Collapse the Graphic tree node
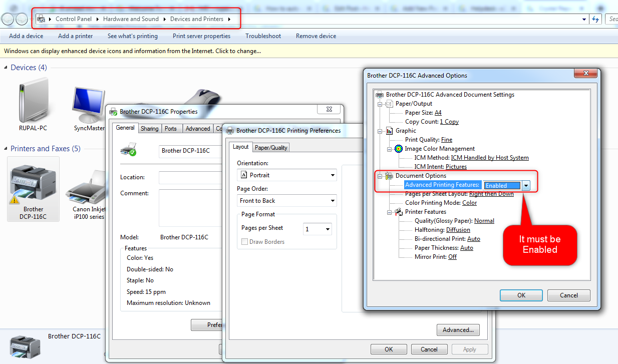 pyautogui.click(x=380, y=131)
